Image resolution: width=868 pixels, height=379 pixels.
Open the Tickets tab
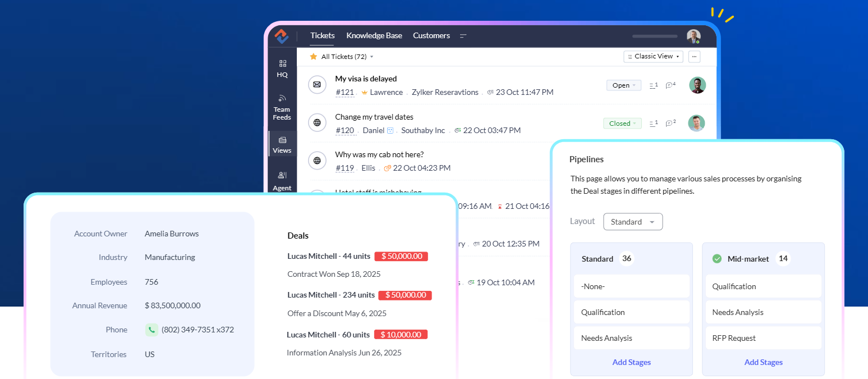(322, 35)
